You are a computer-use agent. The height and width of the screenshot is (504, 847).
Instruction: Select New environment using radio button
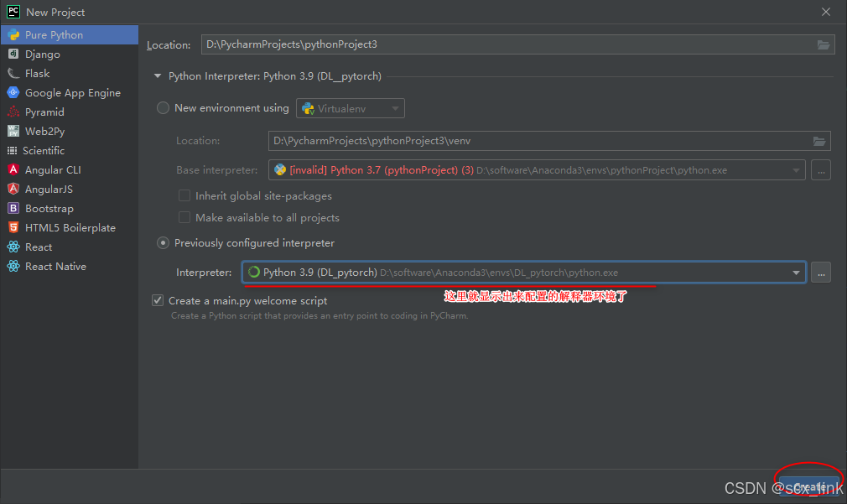point(163,108)
